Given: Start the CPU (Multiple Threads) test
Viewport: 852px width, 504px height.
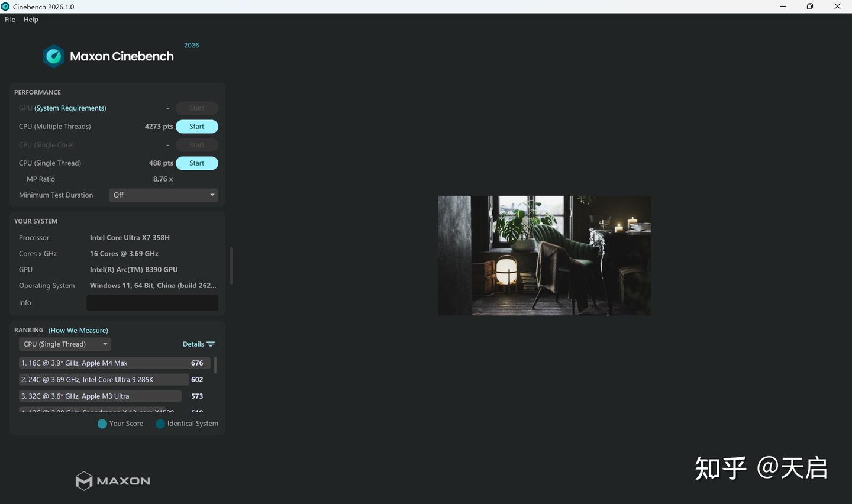Looking at the screenshot, I should click(x=197, y=127).
